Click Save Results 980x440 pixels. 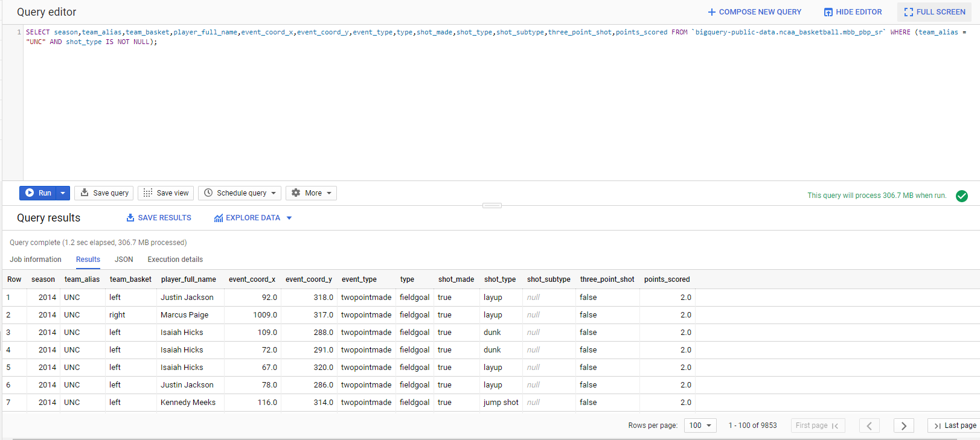(x=159, y=218)
